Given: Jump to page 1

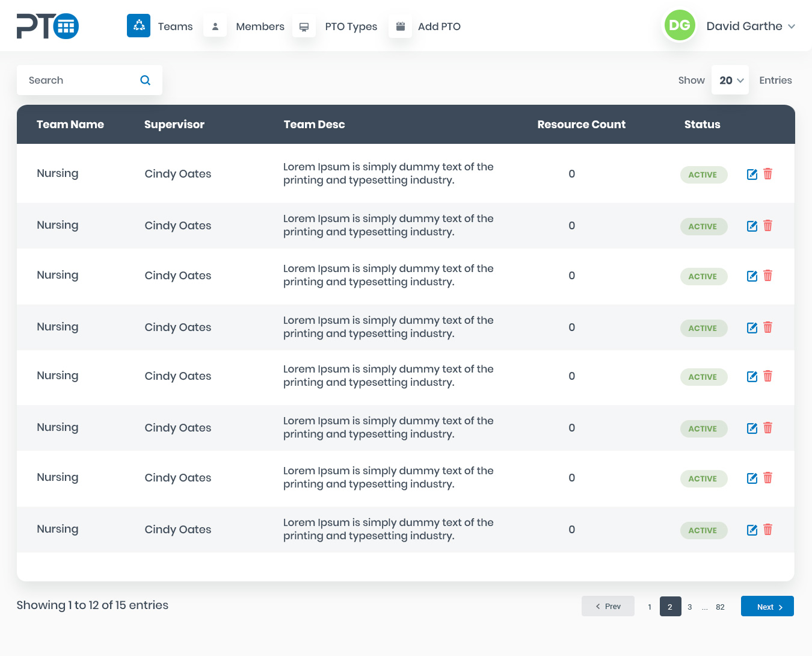Looking at the screenshot, I should coord(650,607).
